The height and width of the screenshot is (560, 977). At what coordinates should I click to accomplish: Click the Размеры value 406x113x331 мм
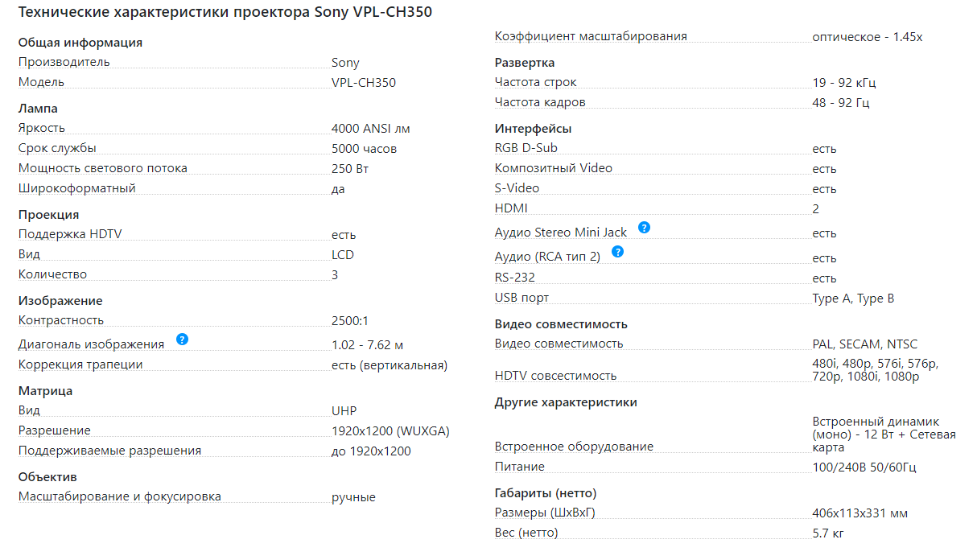click(860, 513)
